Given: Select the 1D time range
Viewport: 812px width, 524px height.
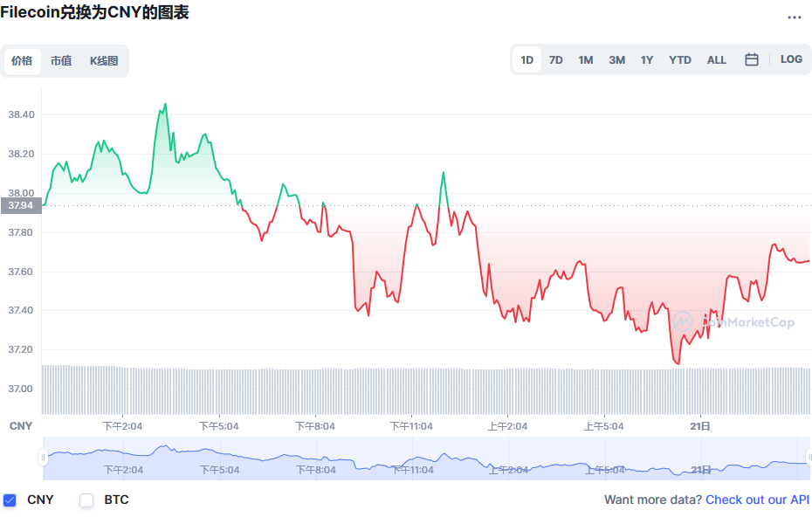Looking at the screenshot, I should coord(527,60).
